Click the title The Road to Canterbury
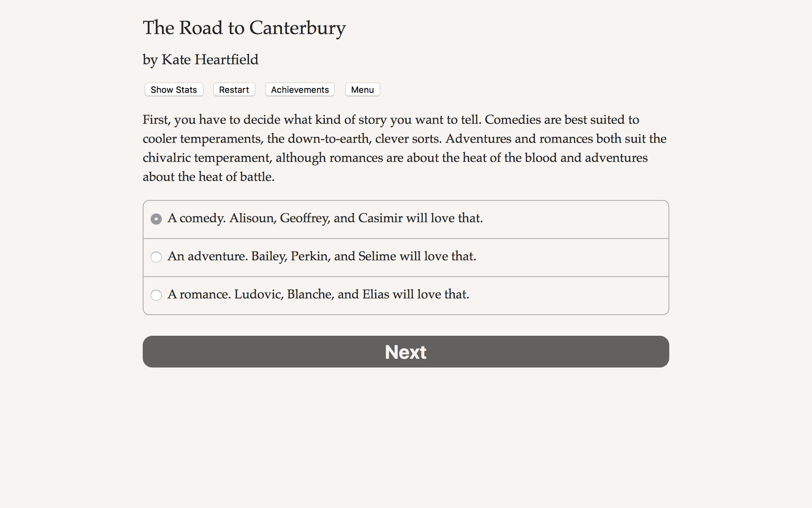 coord(244,28)
